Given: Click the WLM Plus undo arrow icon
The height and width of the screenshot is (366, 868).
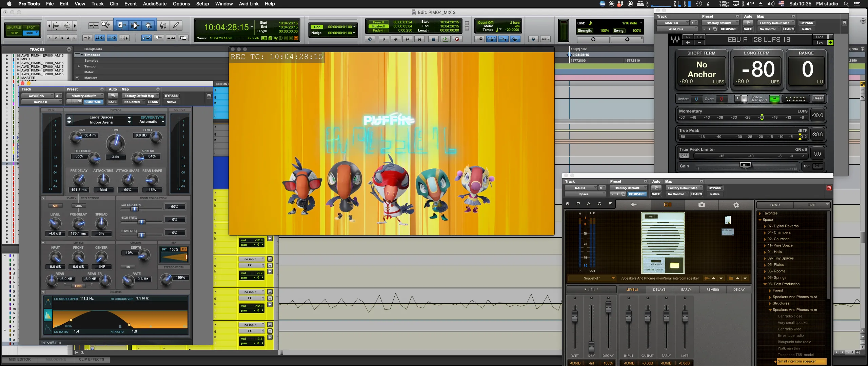Looking at the screenshot, I should (688, 37).
